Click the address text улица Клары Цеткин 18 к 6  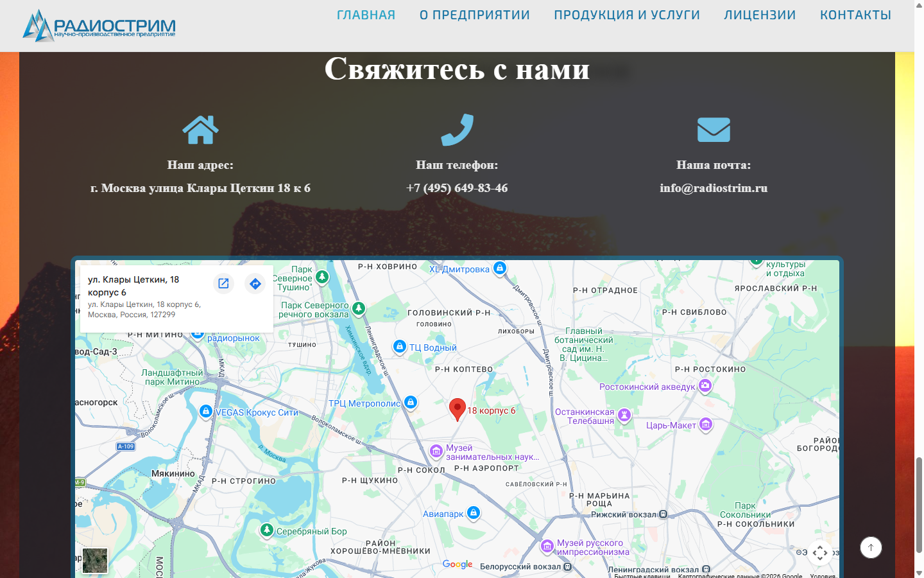pos(230,188)
